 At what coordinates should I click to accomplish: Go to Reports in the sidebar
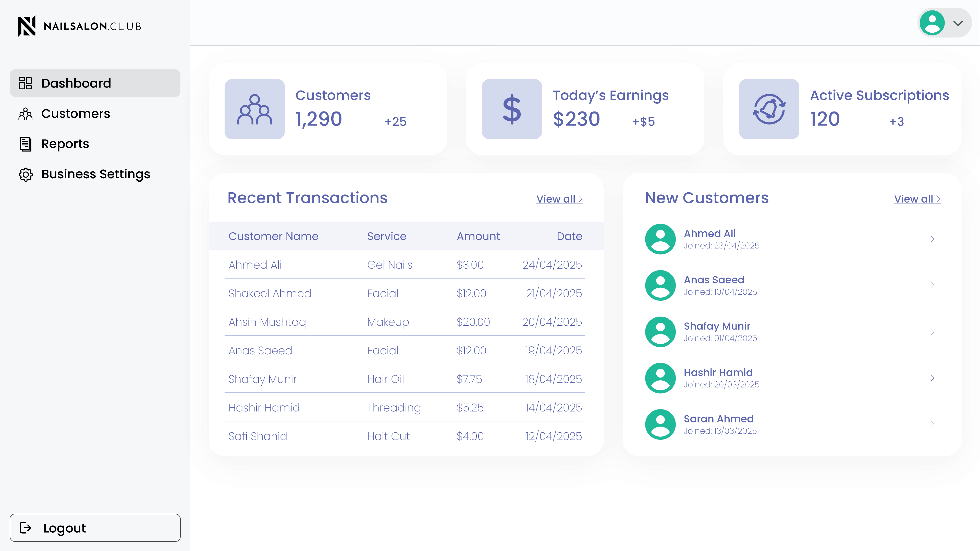coord(65,144)
